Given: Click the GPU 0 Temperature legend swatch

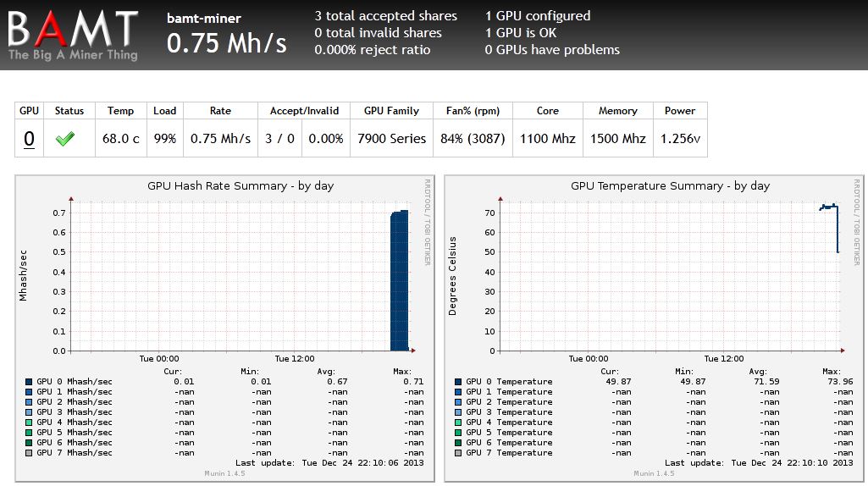Looking at the screenshot, I should click(x=458, y=382).
